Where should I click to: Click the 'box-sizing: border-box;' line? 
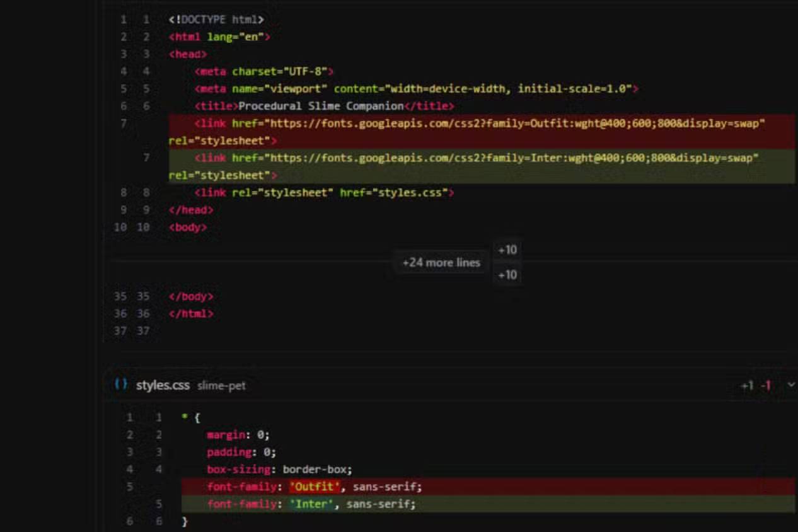[x=279, y=469]
